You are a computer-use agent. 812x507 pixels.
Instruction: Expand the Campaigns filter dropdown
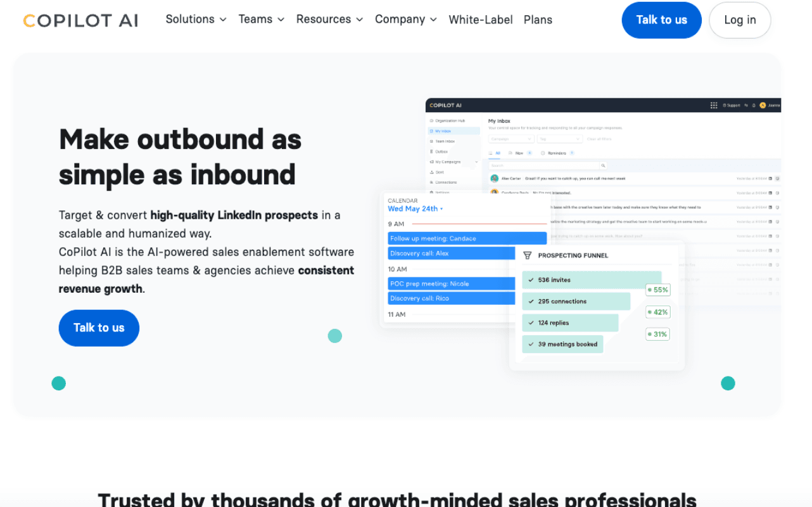(x=512, y=139)
